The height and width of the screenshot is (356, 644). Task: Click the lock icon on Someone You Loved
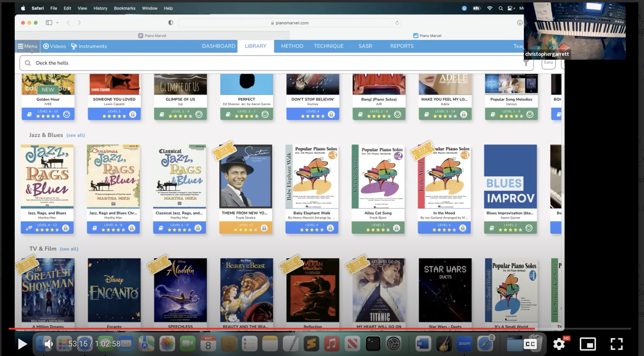click(133, 114)
